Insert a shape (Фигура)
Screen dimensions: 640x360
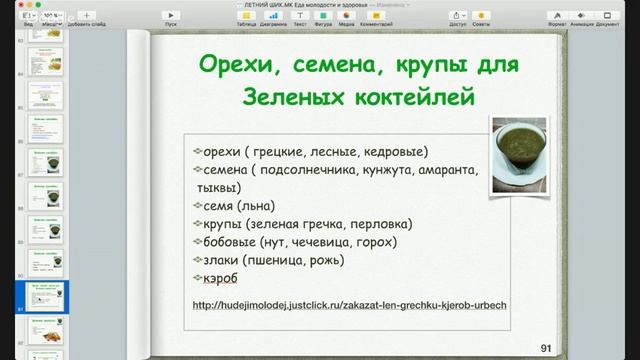(323, 16)
